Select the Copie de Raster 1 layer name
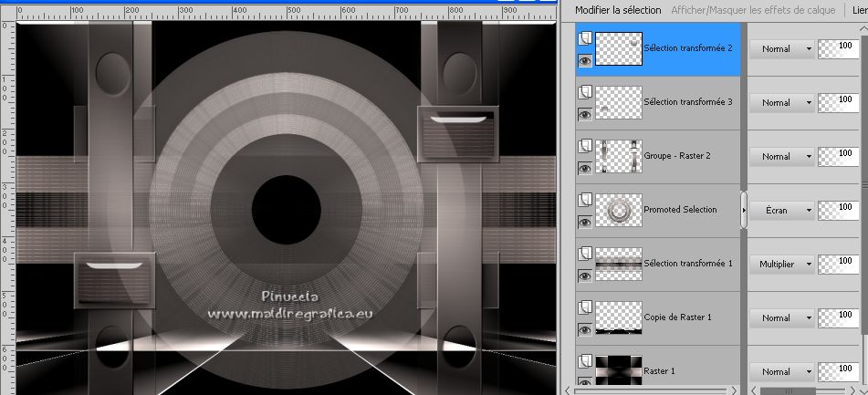 [675, 317]
